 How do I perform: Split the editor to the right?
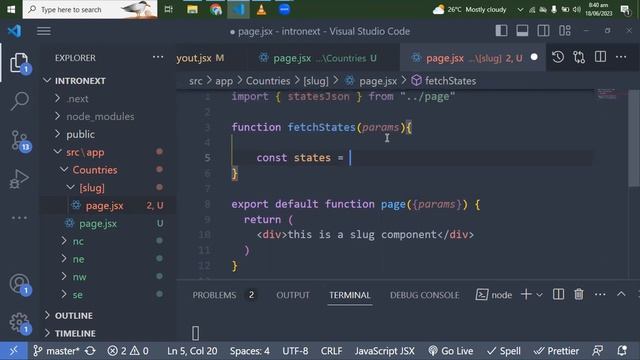[x=600, y=57]
